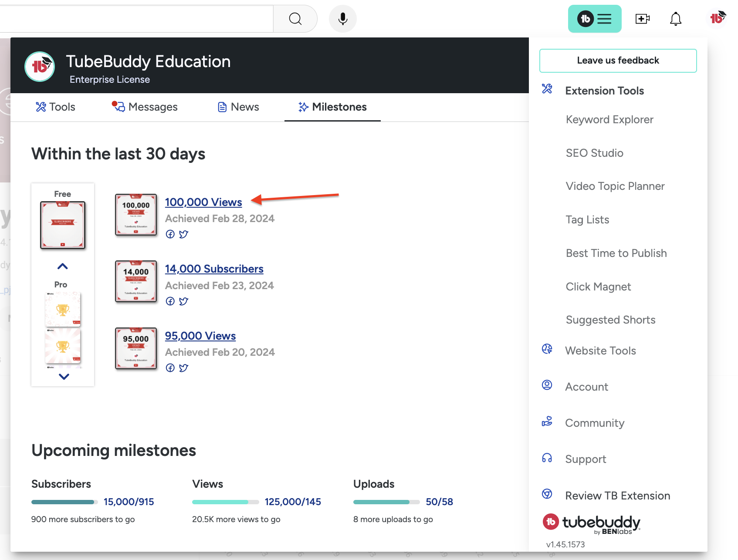
Task: Click the 95,000 Views certificate thumbnail
Action: (136, 348)
